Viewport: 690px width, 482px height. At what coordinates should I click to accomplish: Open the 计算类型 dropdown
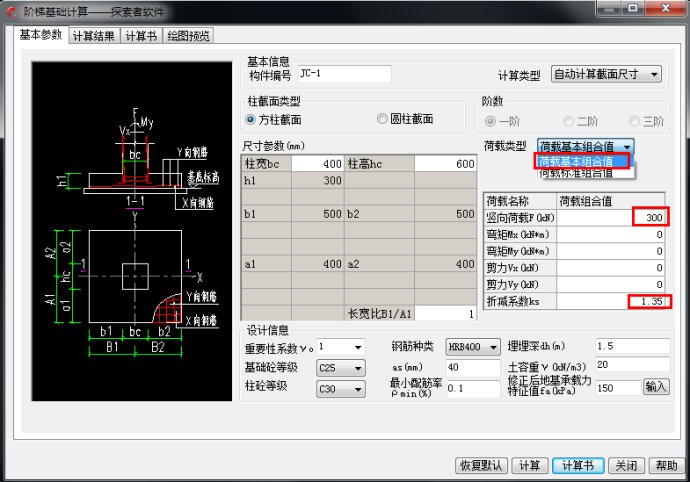[x=606, y=74]
